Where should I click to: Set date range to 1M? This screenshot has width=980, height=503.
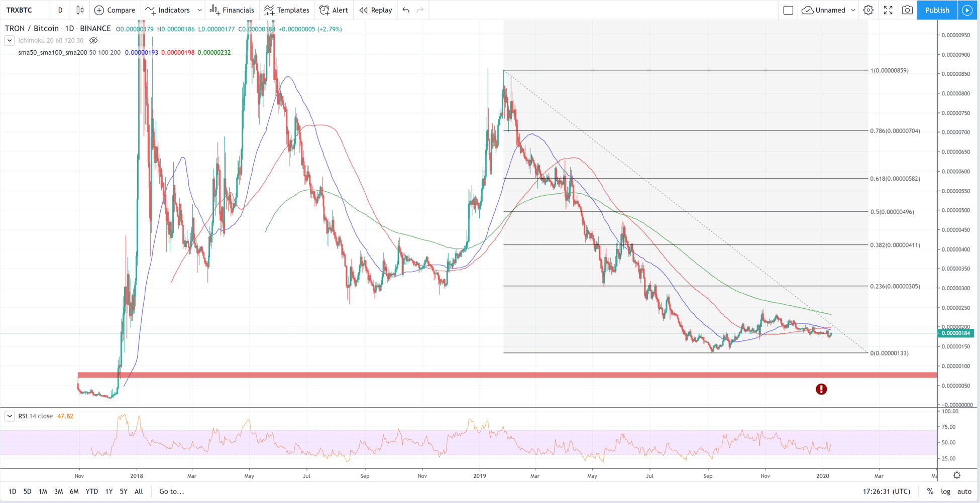click(43, 491)
